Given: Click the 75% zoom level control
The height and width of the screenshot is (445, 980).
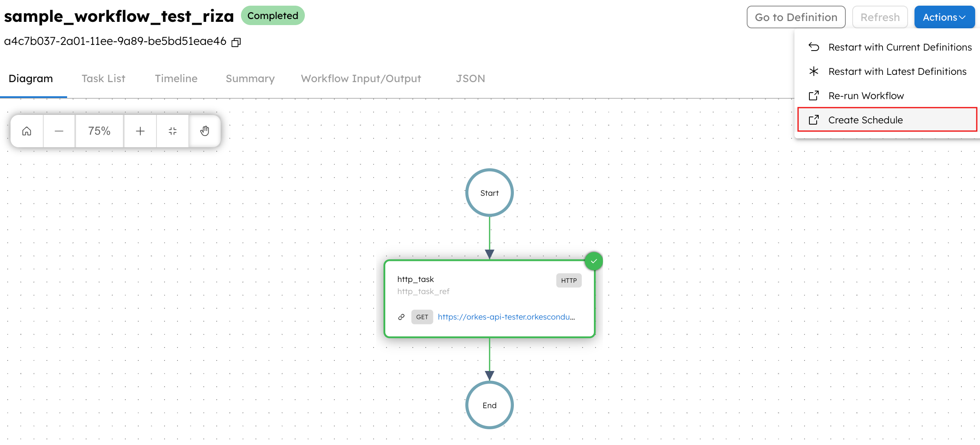Looking at the screenshot, I should [99, 131].
